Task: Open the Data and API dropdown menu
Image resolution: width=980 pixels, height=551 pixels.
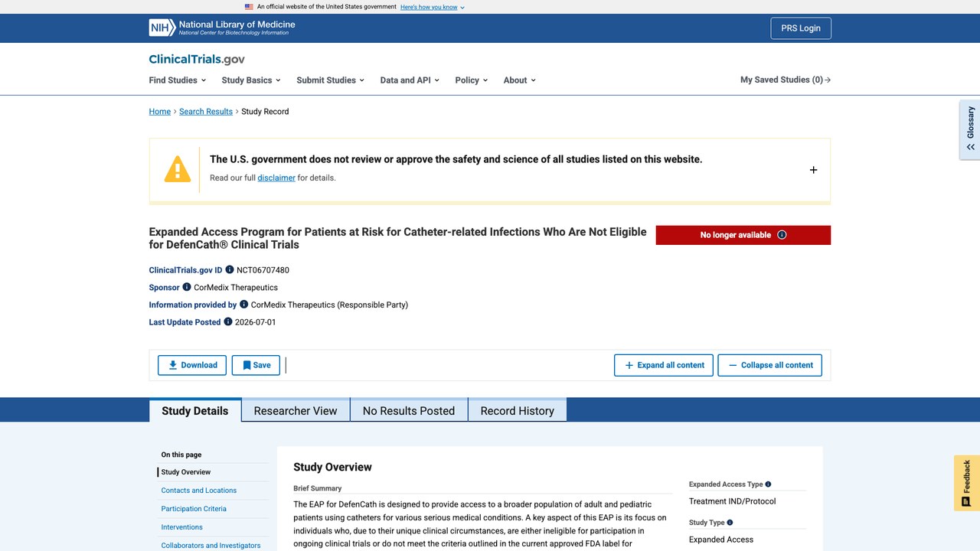Action: pos(410,80)
